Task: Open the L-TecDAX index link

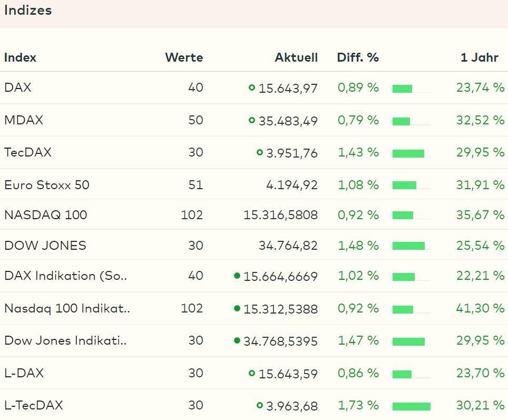Action: pyautogui.click(x=34, y=405)
